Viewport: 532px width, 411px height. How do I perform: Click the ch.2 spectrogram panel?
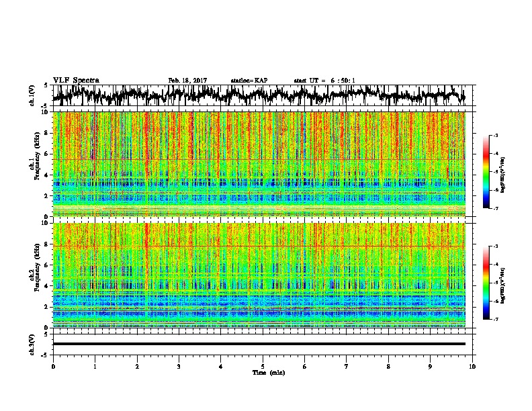(x=259, y=275)
